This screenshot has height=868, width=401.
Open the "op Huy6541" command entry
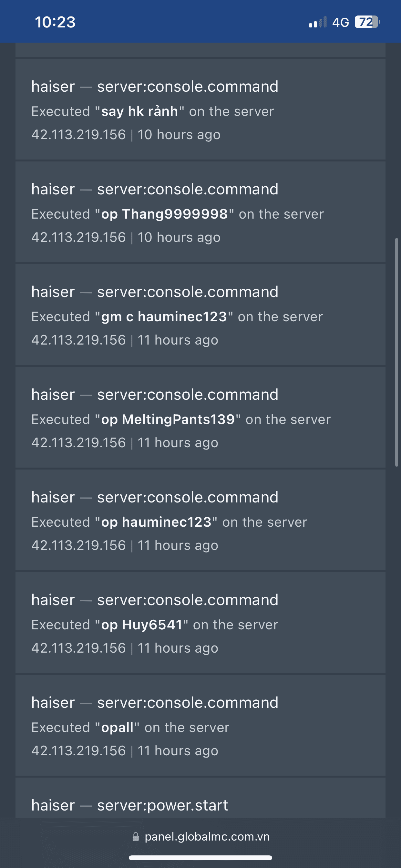point(142,625)
